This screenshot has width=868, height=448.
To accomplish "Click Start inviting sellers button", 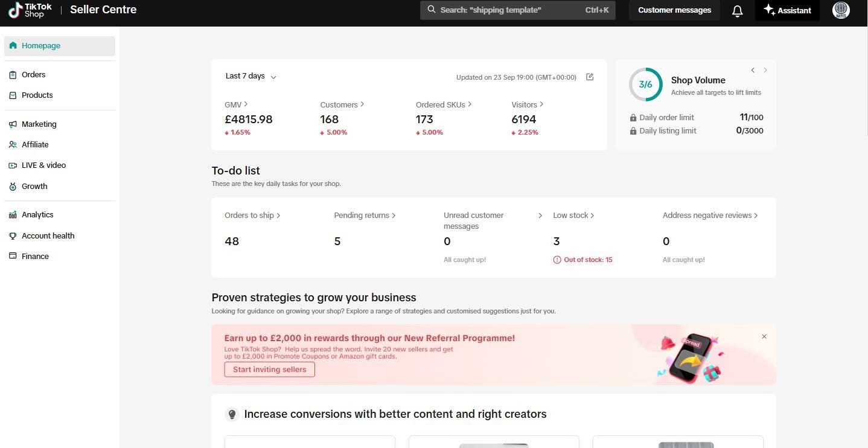I will click(269, 370).
